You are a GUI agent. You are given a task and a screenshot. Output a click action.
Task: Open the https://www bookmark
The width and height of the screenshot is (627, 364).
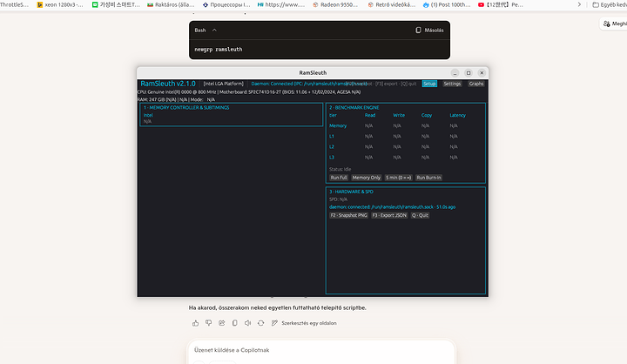[x=280, y=5]
